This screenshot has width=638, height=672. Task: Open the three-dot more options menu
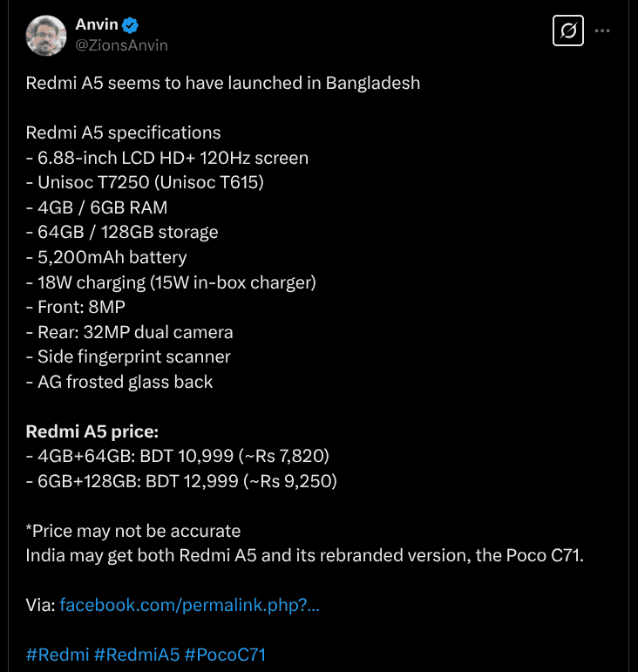pos(602,31)
